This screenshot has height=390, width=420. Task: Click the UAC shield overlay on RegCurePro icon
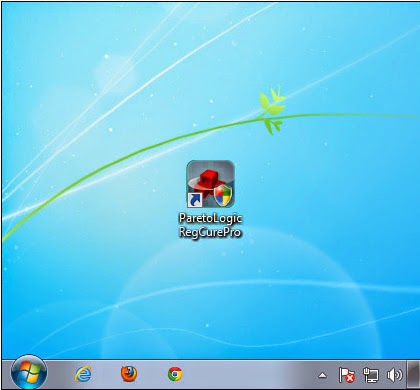223,195
